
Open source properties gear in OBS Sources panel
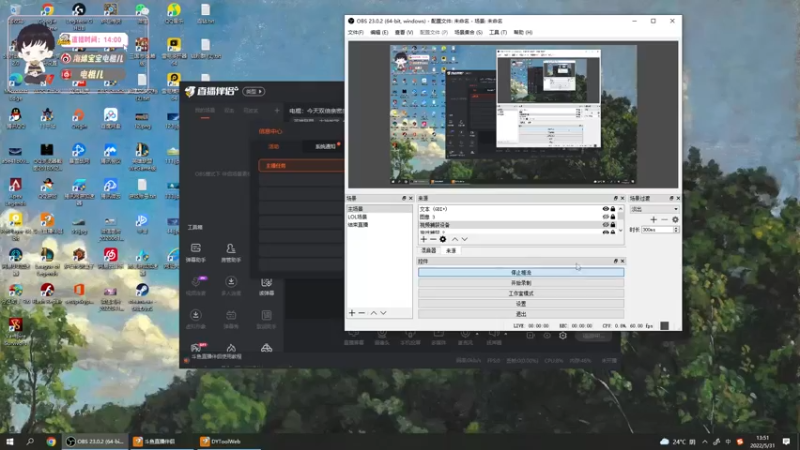tap(443, 239)
